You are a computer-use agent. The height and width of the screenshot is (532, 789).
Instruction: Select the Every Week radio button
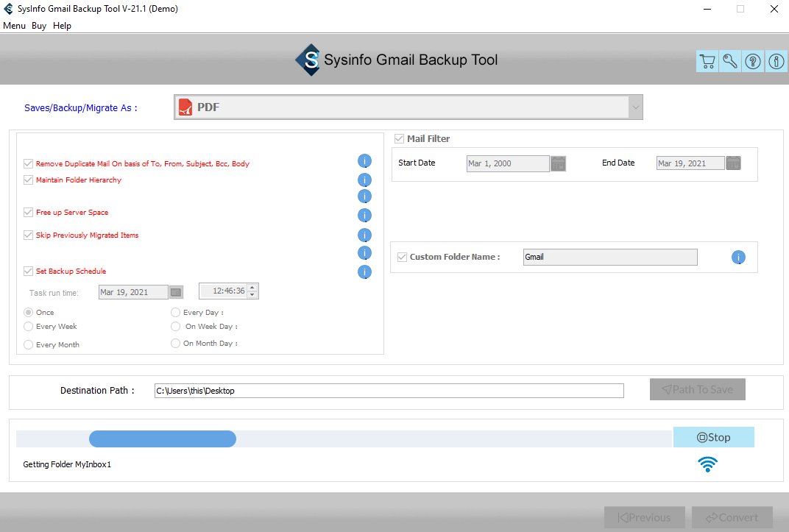point(28,327)
